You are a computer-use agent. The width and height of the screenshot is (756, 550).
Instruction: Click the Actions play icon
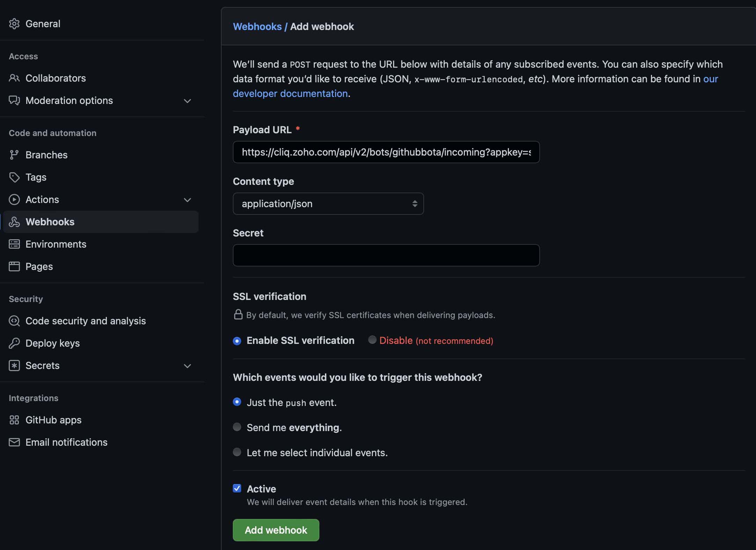point(14,199)
